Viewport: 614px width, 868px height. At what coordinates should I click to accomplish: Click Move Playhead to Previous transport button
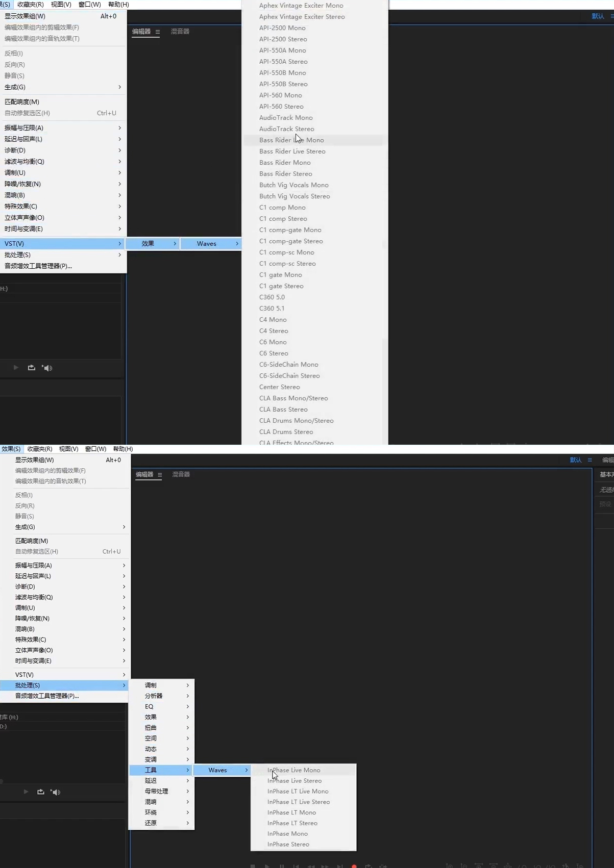(x=296, y=866)
